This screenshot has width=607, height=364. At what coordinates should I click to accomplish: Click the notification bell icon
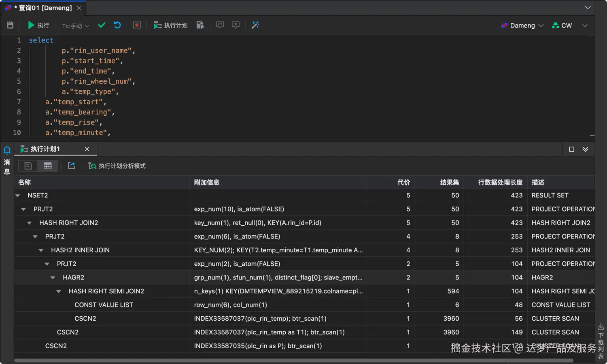7,150
